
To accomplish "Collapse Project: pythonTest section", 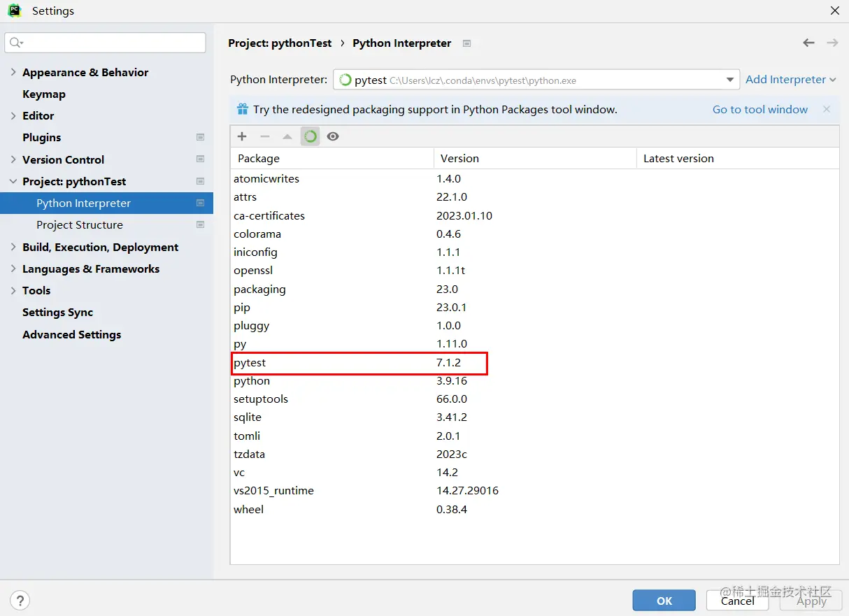I will pos(13,181).
